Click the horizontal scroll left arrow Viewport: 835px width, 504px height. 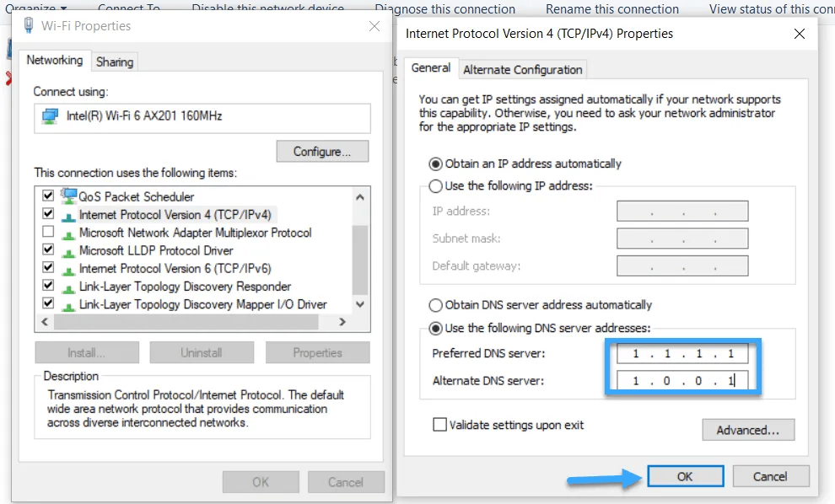pyautogui.click(x=45, y=322)
